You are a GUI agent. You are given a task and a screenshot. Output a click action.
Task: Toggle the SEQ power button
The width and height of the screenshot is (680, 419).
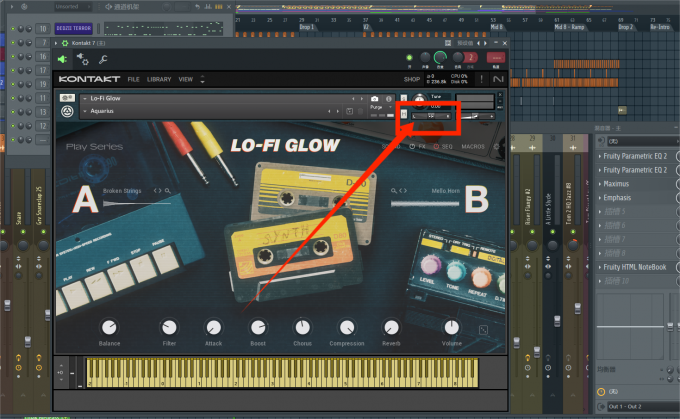click(436, 147)
